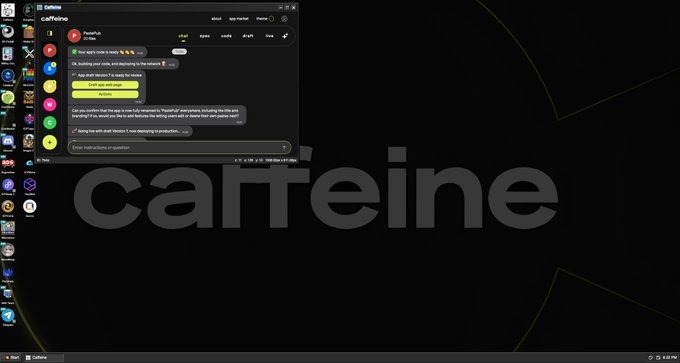Click the yellow Actions button

(x=105, y=94)
